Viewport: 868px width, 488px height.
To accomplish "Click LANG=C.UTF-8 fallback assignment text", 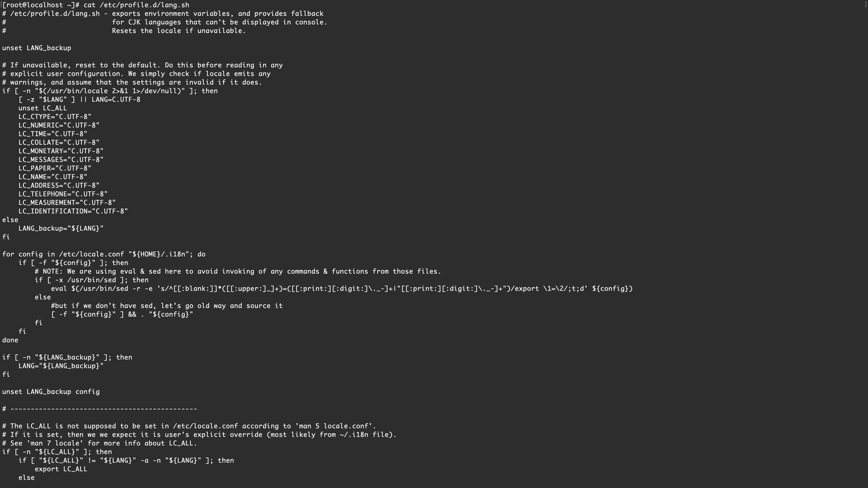I will point(116,99).
